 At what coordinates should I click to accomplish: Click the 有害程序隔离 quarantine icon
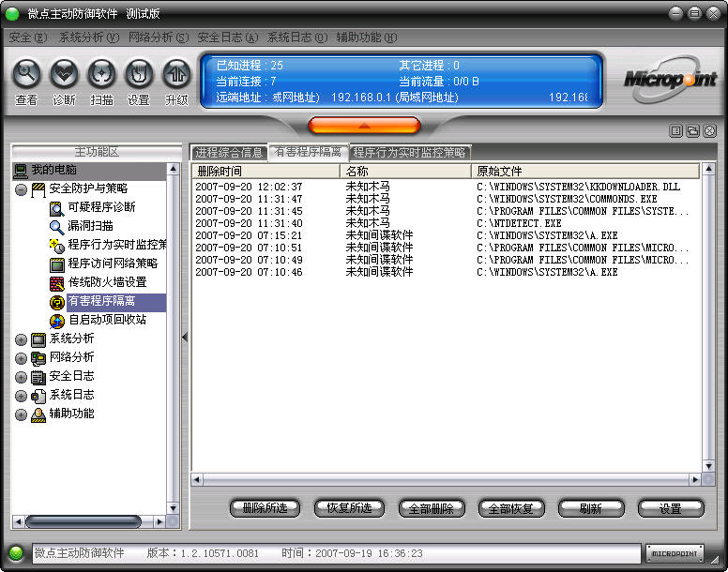click(x=56, y=303)
